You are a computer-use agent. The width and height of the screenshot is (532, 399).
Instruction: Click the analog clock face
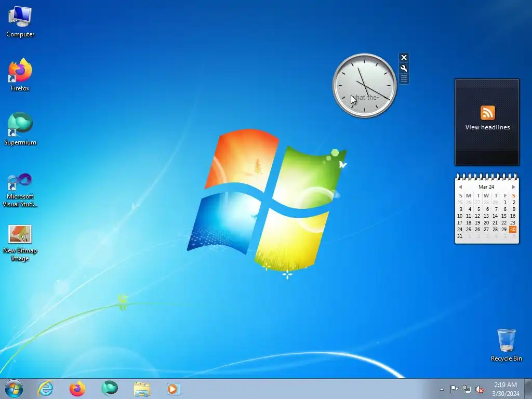365,86
